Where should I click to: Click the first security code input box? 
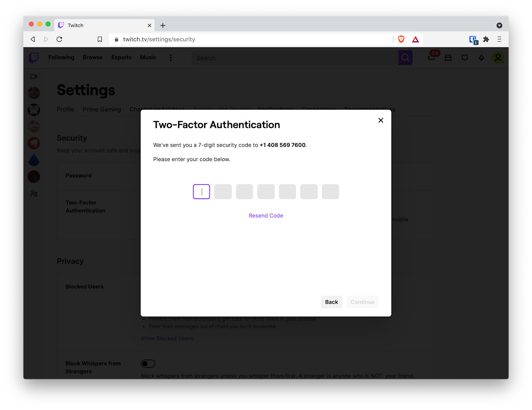coord(201,192)
